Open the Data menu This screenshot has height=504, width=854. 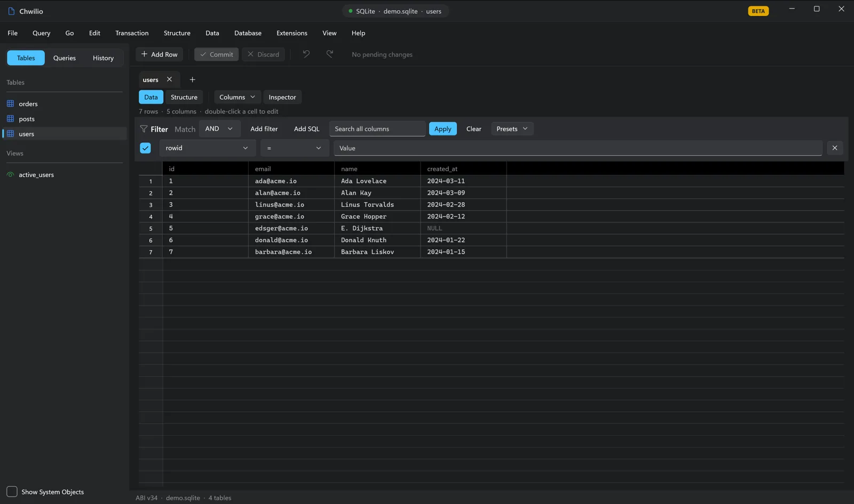pyautogui.click(x=212, y=33)
